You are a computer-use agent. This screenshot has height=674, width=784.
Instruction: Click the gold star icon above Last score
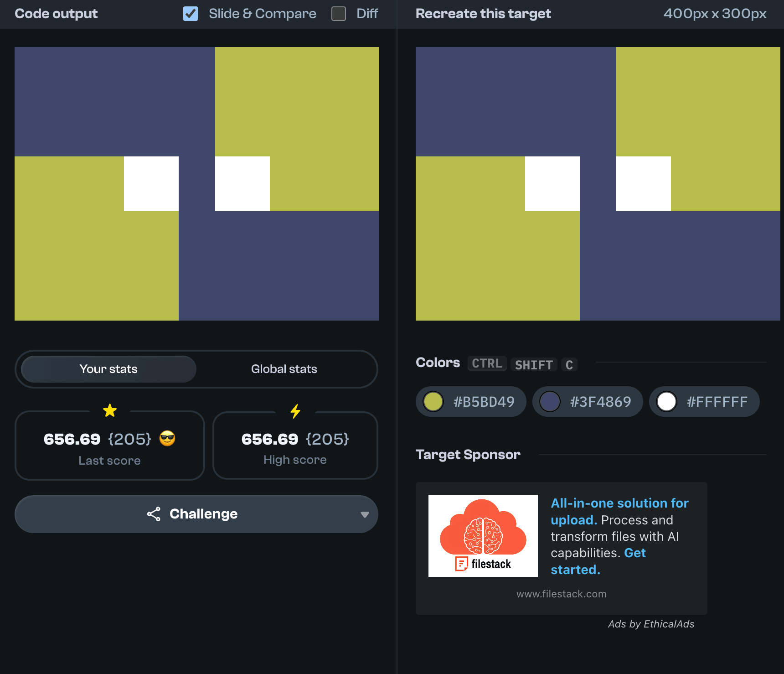click(110, 411)
